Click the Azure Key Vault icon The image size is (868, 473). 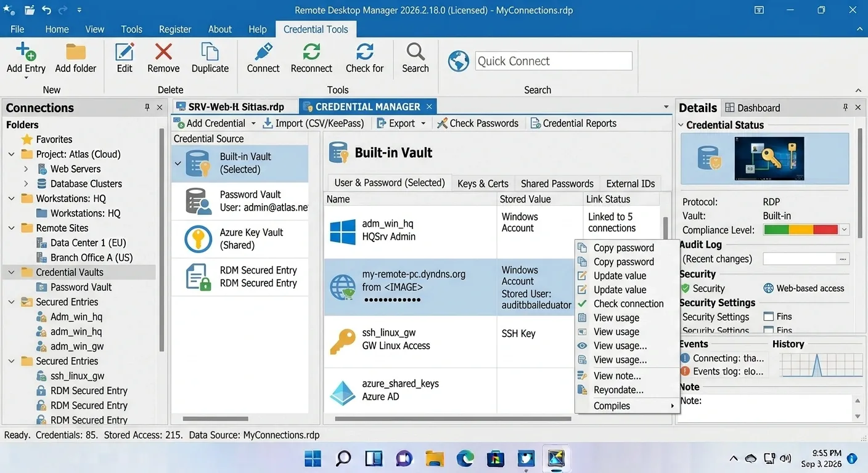199,239
